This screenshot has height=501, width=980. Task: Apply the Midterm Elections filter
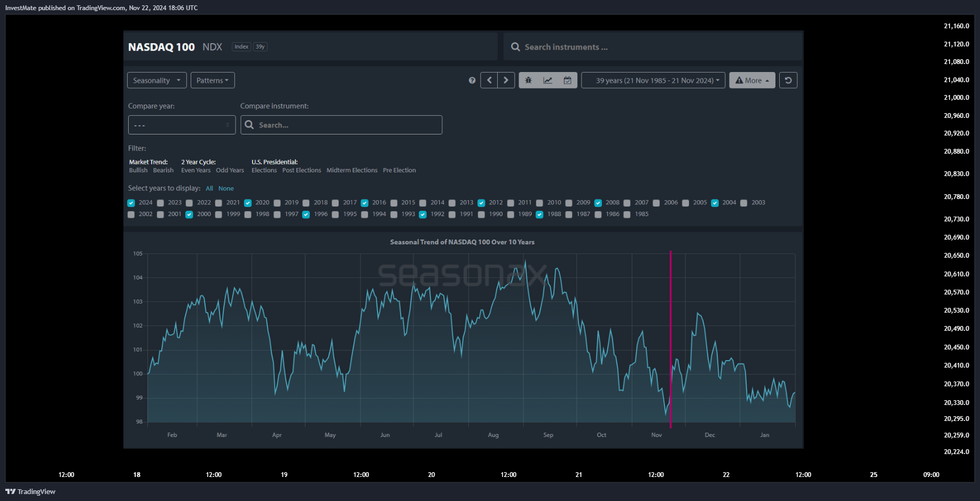[352, 170]
